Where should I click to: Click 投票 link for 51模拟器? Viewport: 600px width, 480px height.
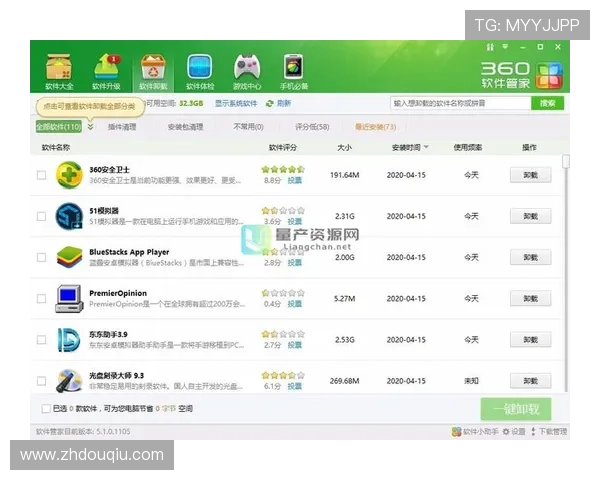click(x=295, y=222)
